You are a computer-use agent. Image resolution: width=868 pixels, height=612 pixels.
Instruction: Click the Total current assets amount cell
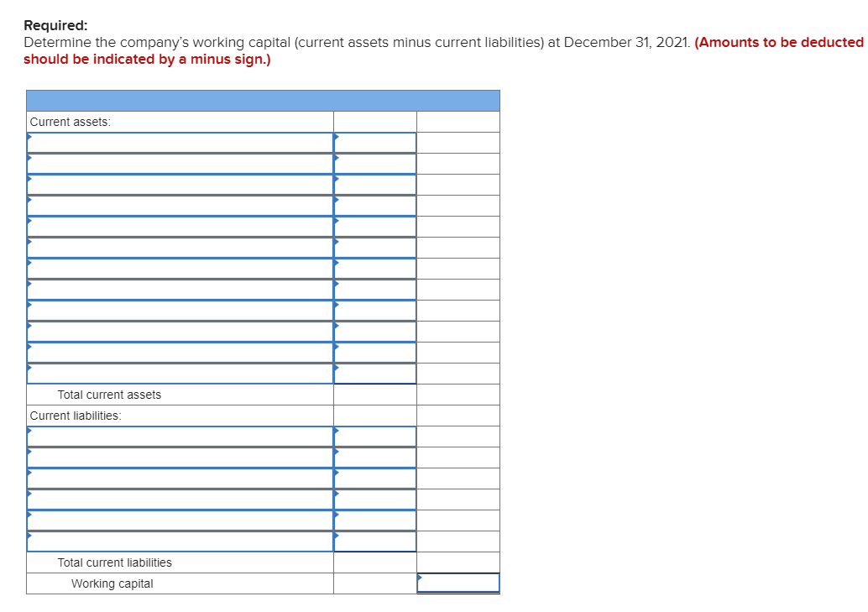(x=375, y=394)
